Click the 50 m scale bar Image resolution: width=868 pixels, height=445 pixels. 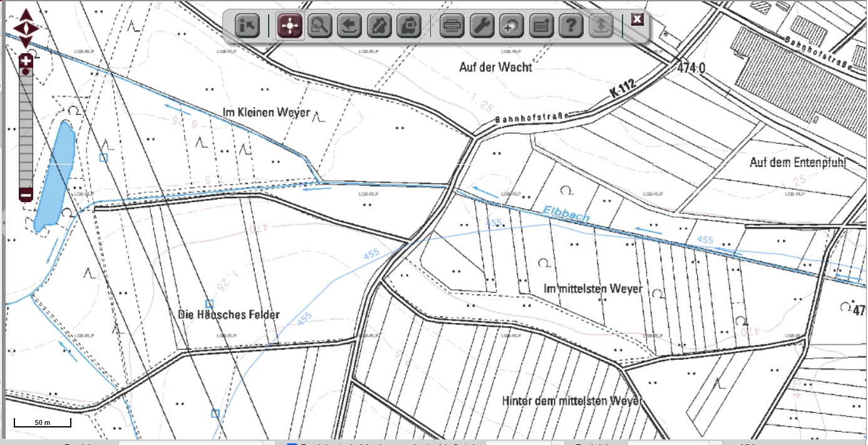(42, 424)
